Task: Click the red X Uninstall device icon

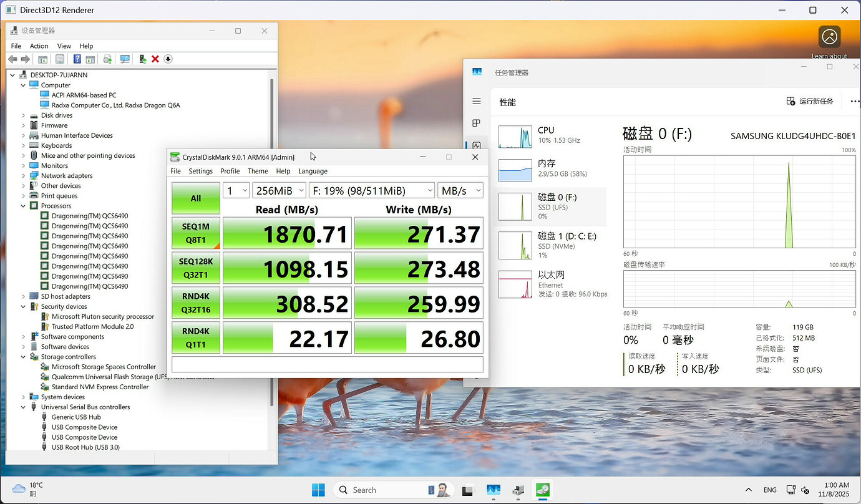Action: point(155,59)
